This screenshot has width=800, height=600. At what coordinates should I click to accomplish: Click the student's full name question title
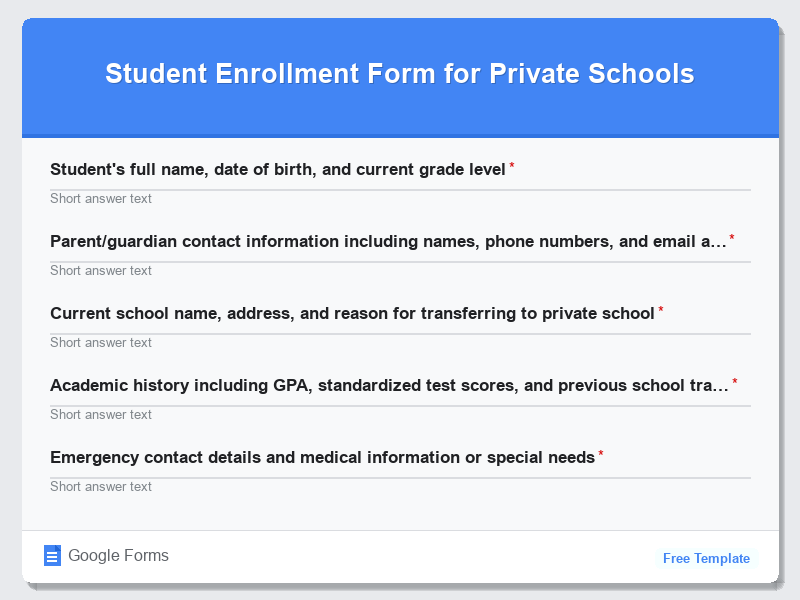[x=278, y=169]
